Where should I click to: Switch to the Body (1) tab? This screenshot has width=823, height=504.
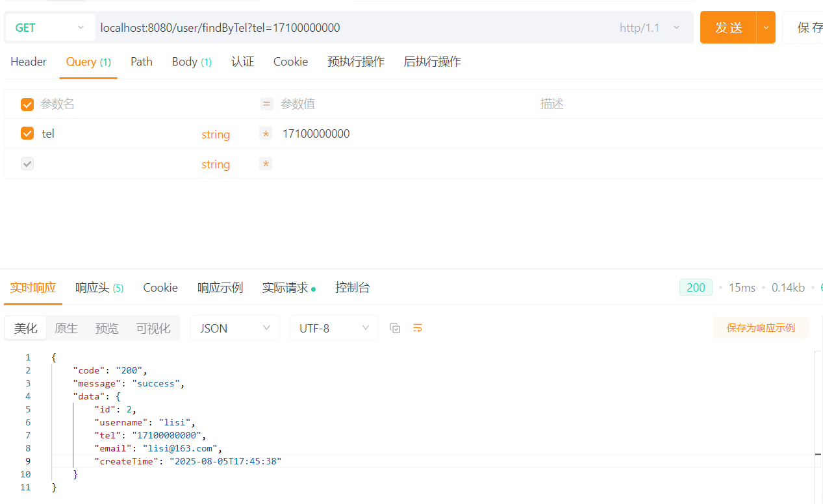click(192, 62)
